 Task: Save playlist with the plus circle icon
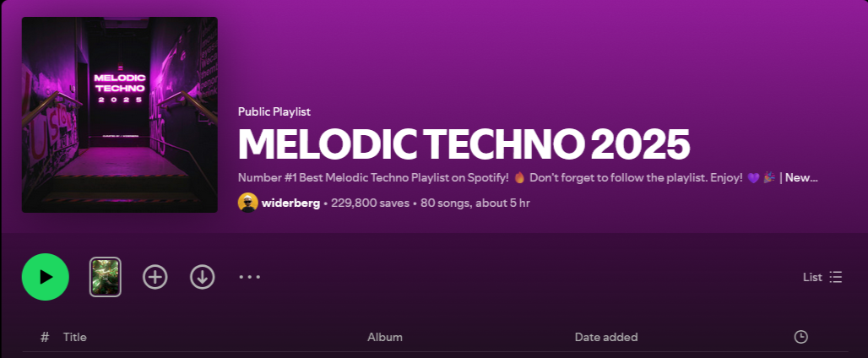point(155,277)
